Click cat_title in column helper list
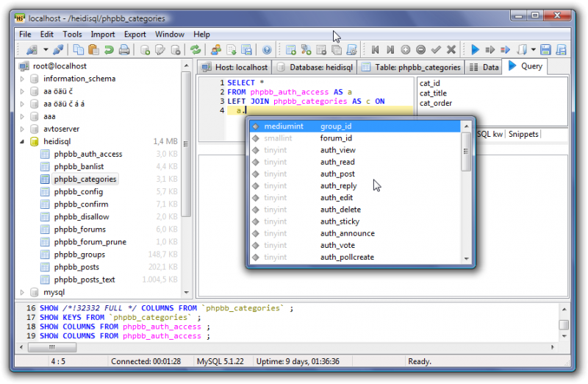Screen dimensions: 588x384 433,93
